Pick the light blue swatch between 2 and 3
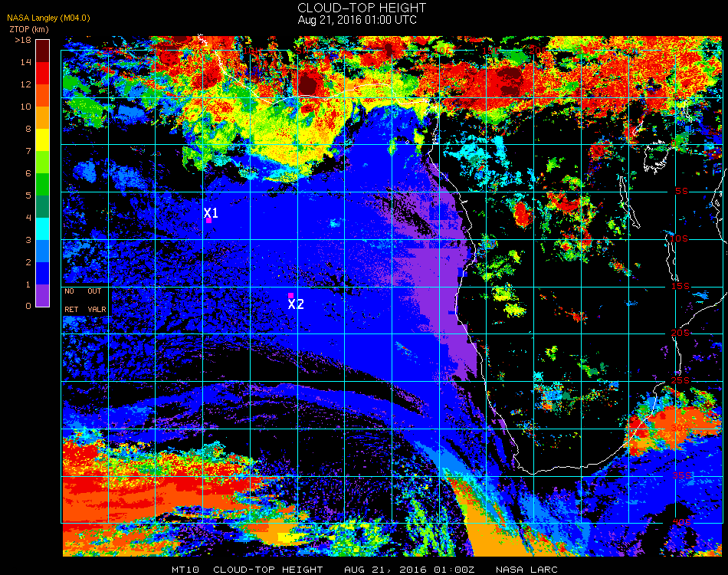728x575 pixels. point(42,251)
